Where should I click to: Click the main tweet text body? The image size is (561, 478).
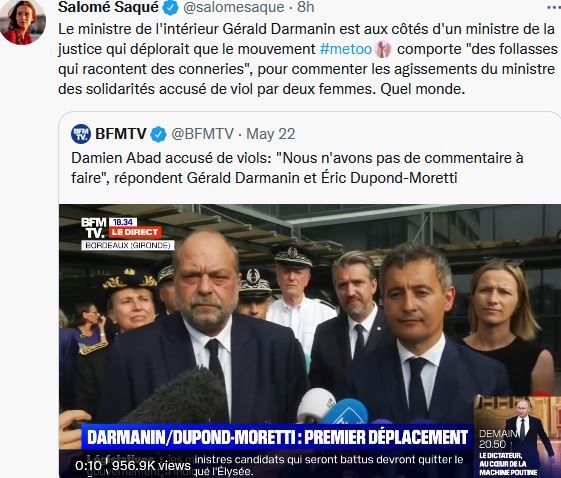click(x=308, y=59)
